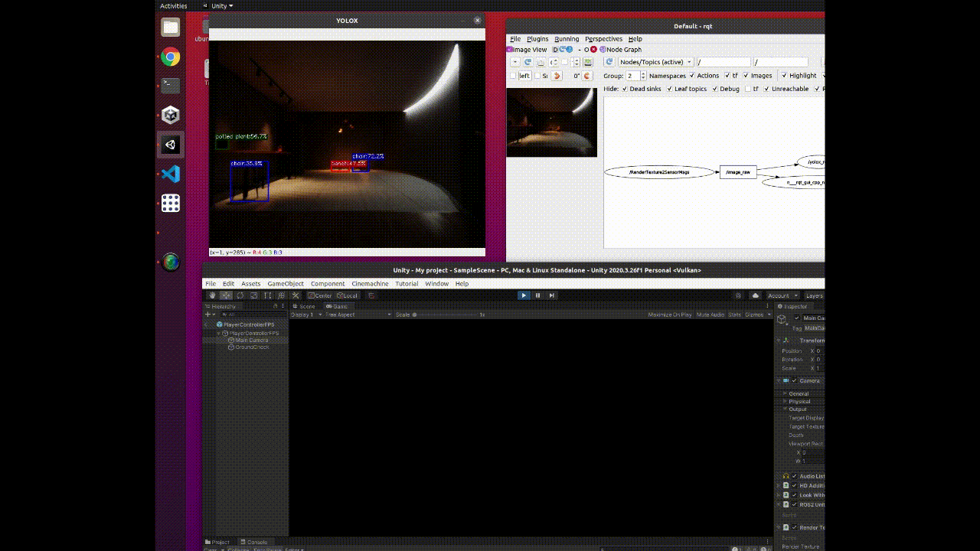Viewport: 980px width, 551px height.
Task: Open Unity cloud services icon
Action: tap(756, 295)
